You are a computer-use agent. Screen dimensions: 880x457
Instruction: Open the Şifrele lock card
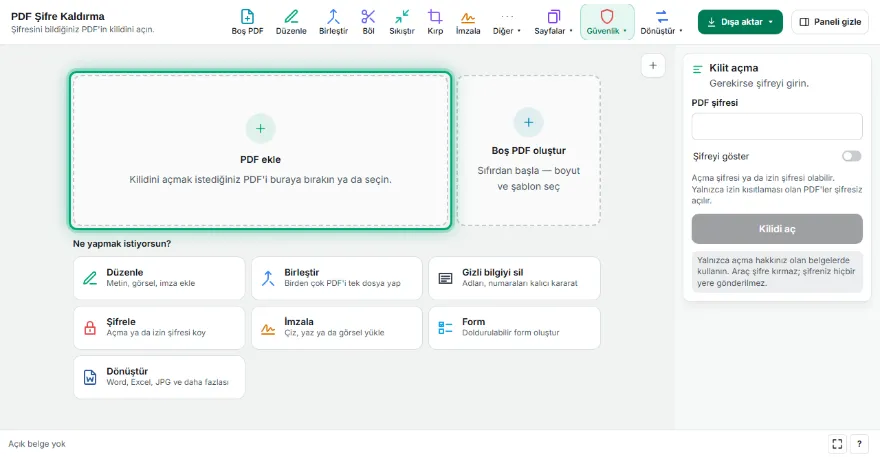[x=159, y=327]
